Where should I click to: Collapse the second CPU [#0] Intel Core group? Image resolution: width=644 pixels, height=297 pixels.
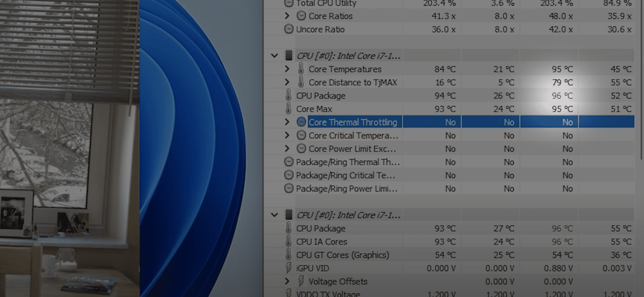274,215
